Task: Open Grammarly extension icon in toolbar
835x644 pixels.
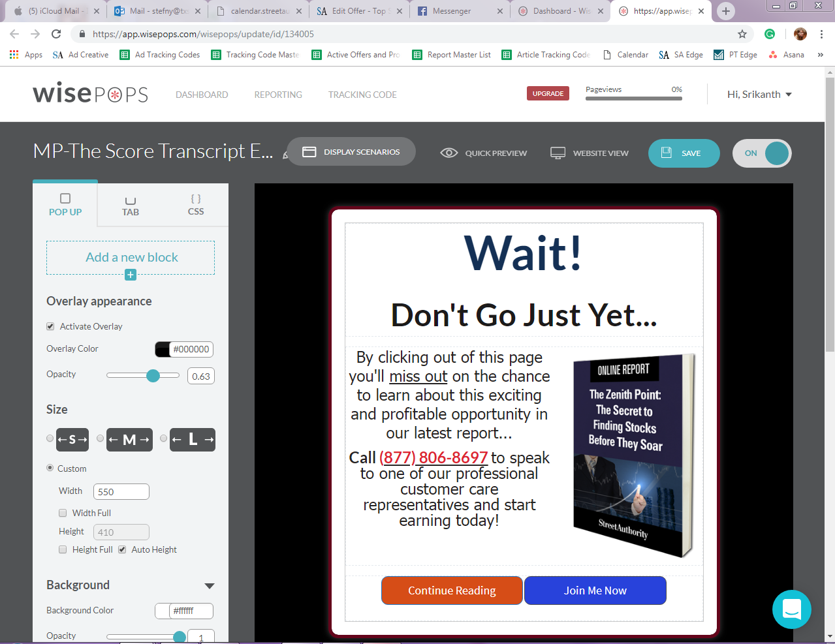Action: (x=770, y=34)
